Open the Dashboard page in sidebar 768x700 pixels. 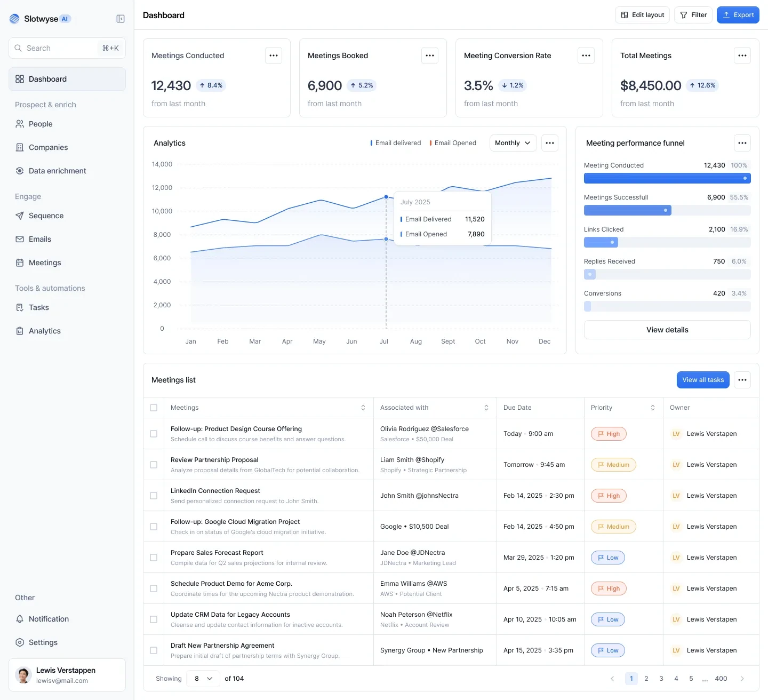coord(67,79)
